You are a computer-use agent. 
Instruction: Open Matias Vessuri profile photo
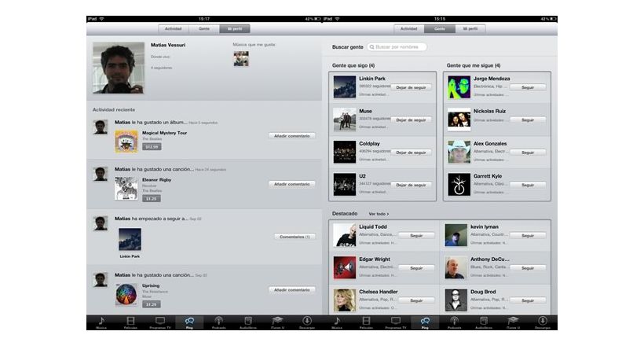119,68
